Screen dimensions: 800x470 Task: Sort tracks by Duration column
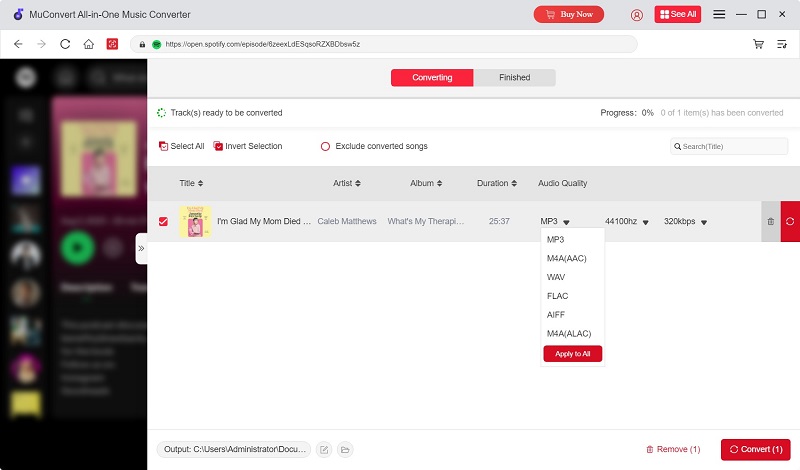point(497,183)
